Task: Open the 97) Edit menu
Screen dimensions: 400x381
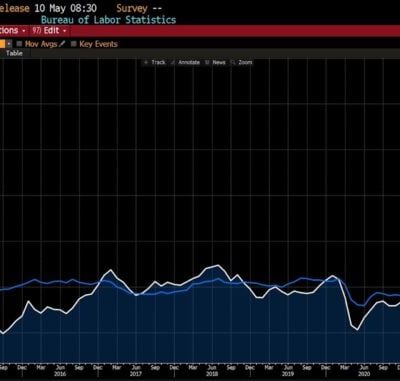Action: [x=49, y=31]
